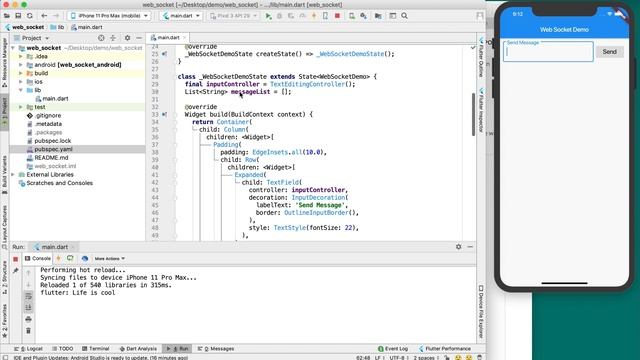Click the green Run arrow in toolbar
Image resolution: width=640 pixels, height=360 pixels.
click(268, 16)
